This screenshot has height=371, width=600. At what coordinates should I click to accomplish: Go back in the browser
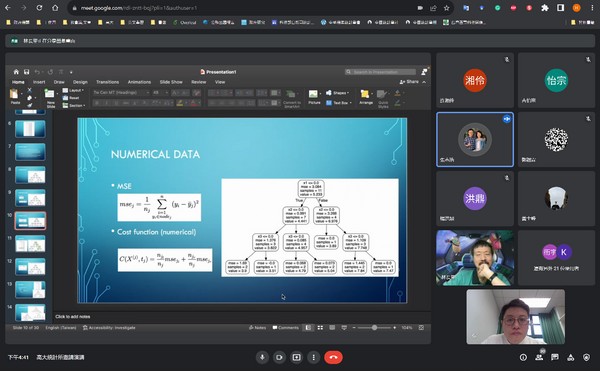click(8, 8)
